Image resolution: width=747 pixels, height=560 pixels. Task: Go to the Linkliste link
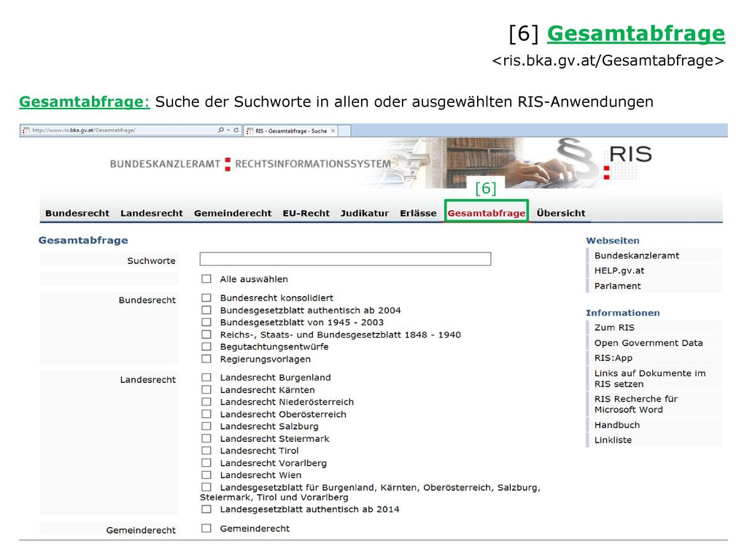point(613,440)
